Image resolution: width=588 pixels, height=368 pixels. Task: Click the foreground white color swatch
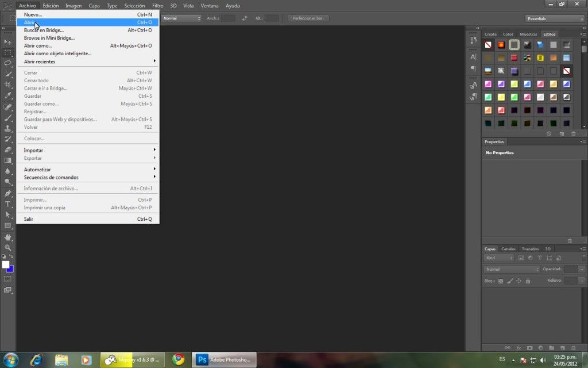[5, 264]
